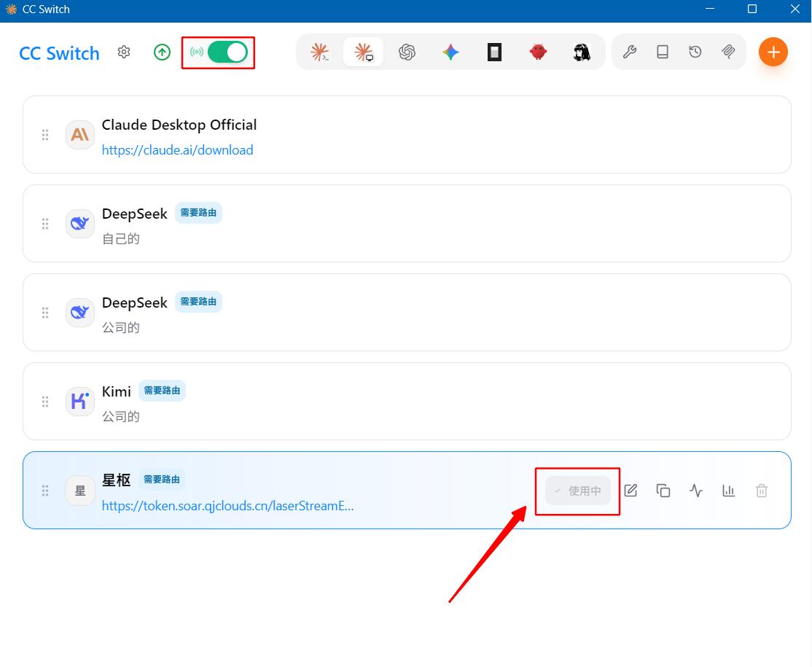Select the red round mascot app tab
812x667 pixels.
pyautogui.click(x=538, y=52)
